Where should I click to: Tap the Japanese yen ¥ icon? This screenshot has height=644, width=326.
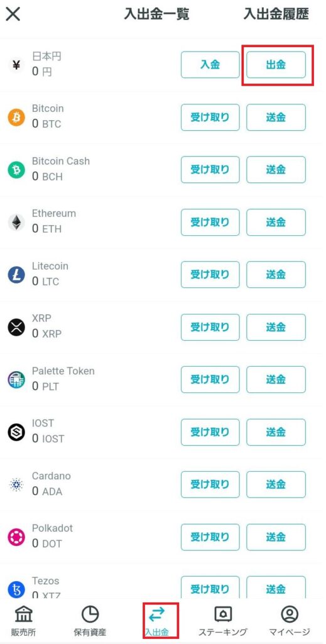(x=16, y=65)
